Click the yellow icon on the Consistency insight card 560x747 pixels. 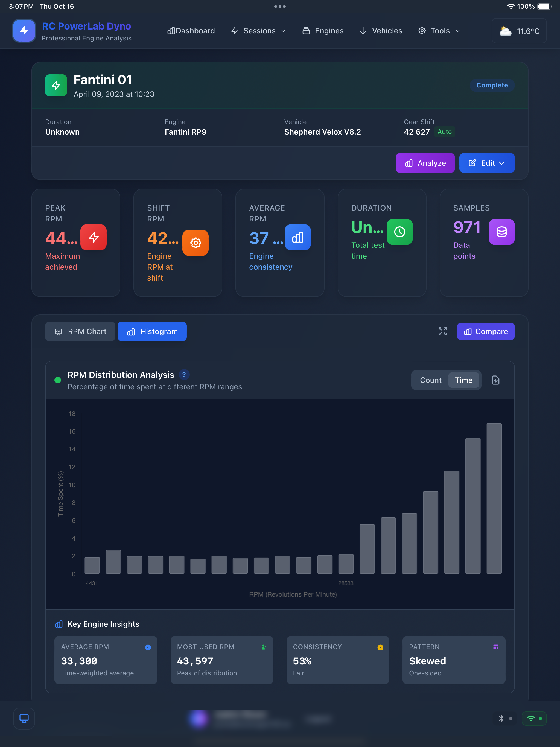click(380, 647)
